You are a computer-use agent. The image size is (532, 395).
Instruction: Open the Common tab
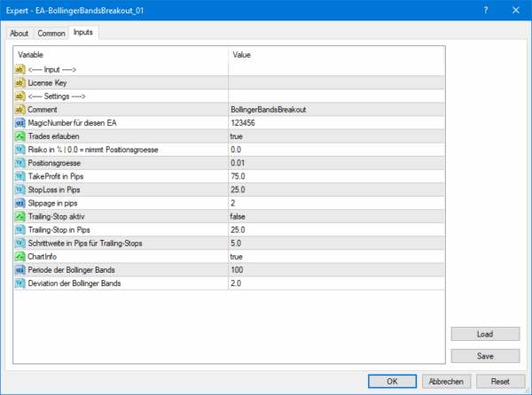click(x=51, y=34)
